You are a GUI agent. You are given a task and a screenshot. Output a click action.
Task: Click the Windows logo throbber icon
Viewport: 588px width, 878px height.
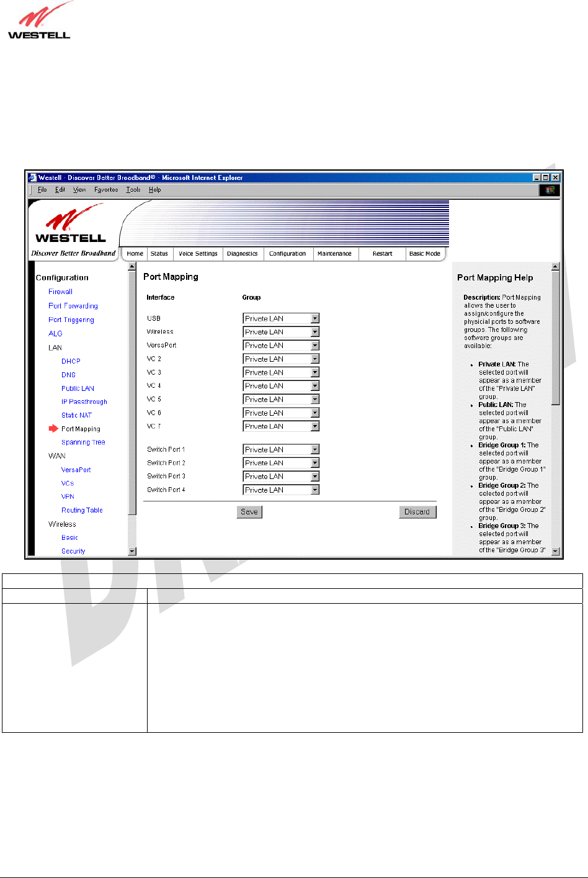pyautogui.click(x=550, y=190)
